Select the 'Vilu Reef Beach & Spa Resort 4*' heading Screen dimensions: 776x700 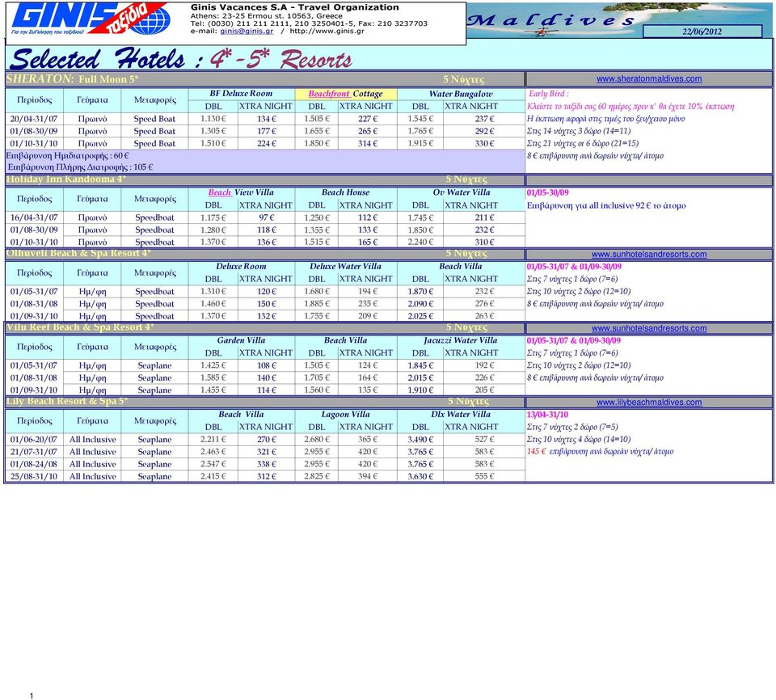[80, 327]
